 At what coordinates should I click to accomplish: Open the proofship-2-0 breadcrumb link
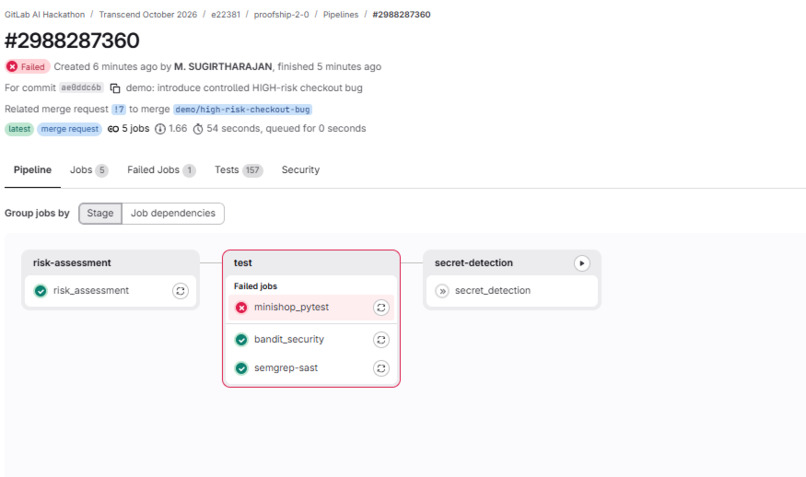click(x=281, y=14)
